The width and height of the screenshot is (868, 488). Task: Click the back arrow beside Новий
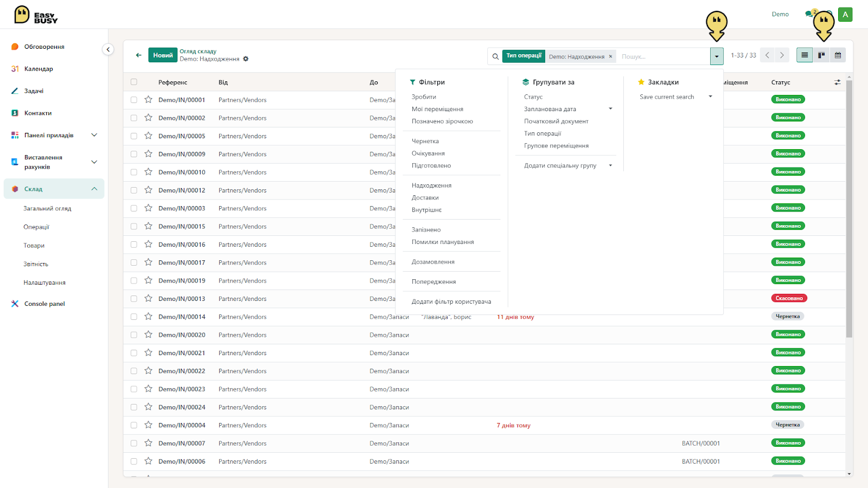pyautogui.click(x=139, y=55)
